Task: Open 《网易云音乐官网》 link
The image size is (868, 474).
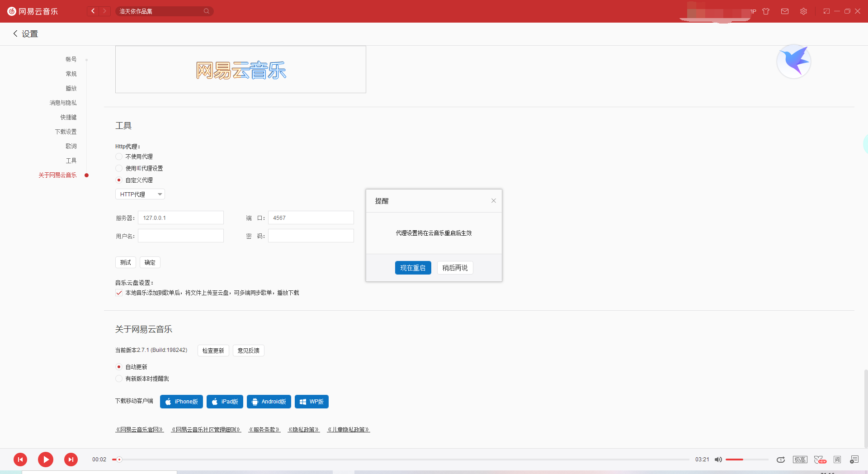Action: pyautogui.click(x=140, y=430)
